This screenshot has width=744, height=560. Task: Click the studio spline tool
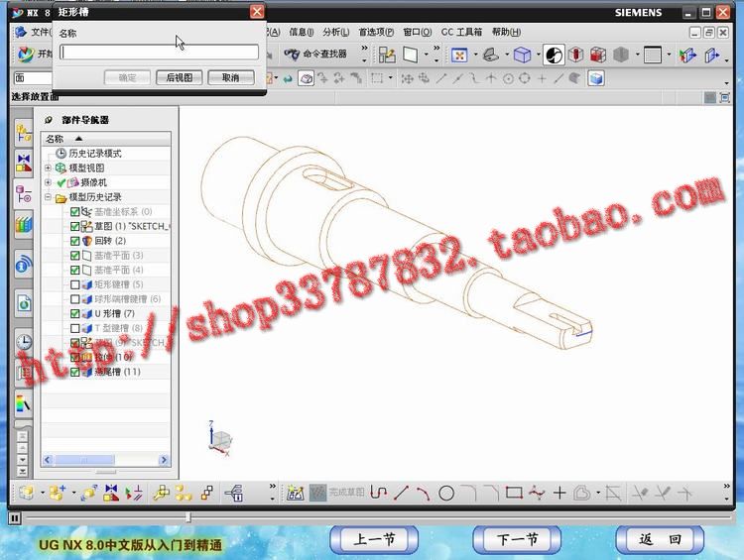click(537, 494)
